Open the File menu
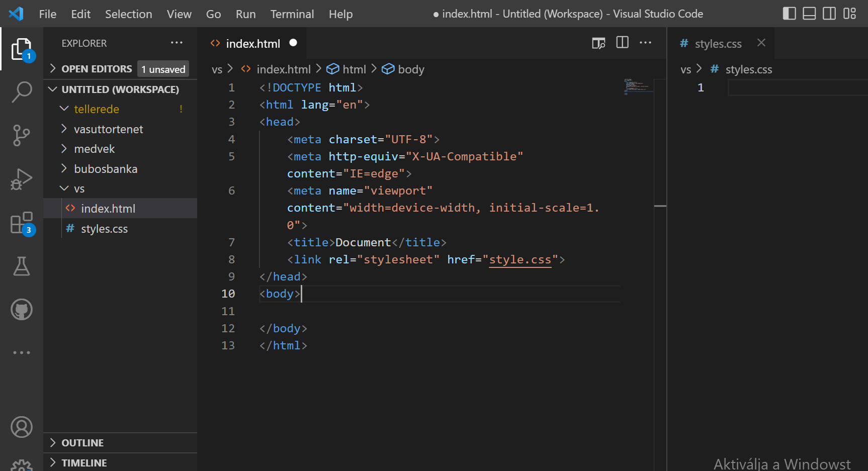 point(48,14)
